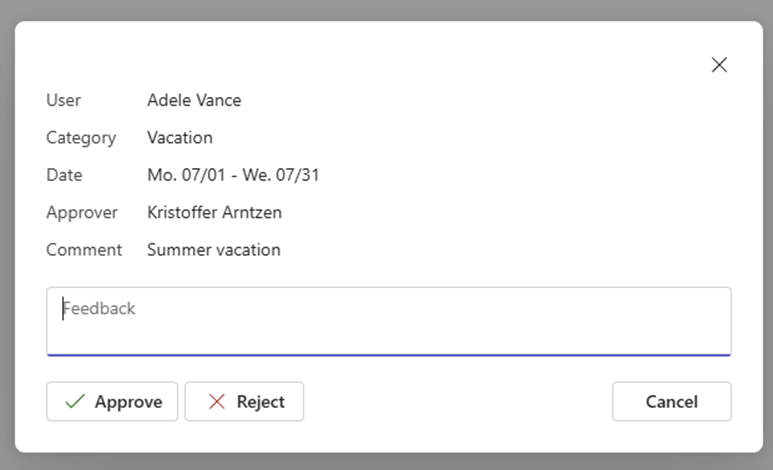Screen dimensions: 773x470
Task: Reject the vacation request
Action: click(x=244, y=402)
